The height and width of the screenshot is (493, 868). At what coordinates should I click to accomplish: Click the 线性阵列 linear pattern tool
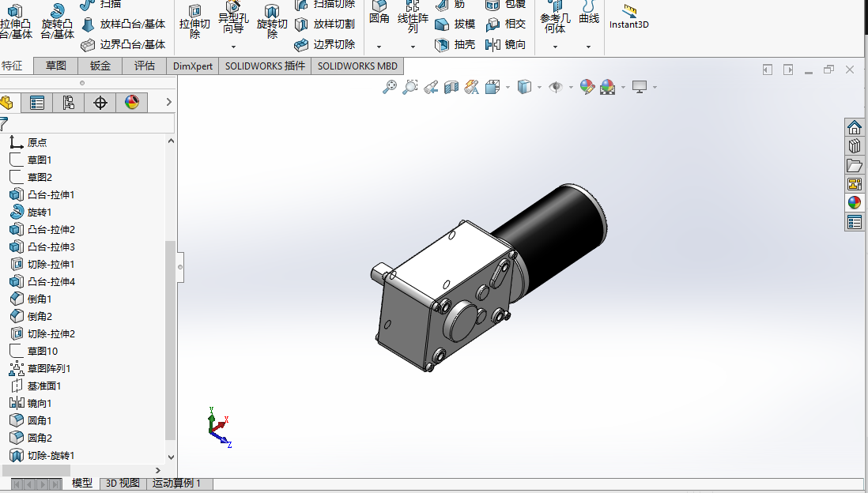(x=413, y=17)
